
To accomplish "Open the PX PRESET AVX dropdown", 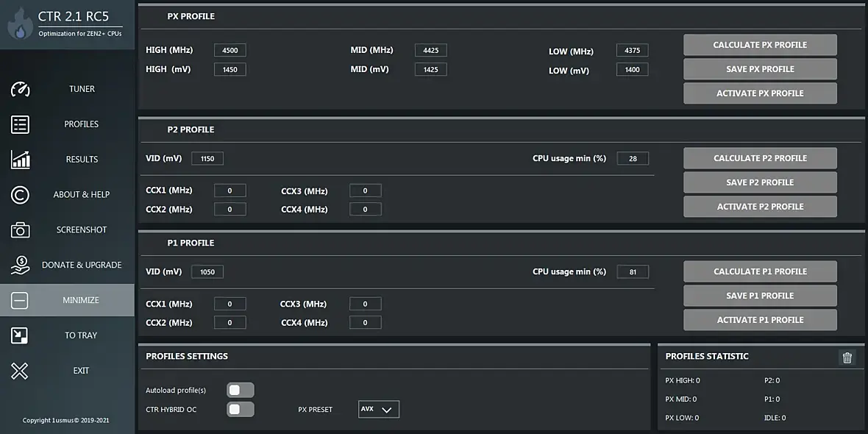I will click(x=379, y=409).
